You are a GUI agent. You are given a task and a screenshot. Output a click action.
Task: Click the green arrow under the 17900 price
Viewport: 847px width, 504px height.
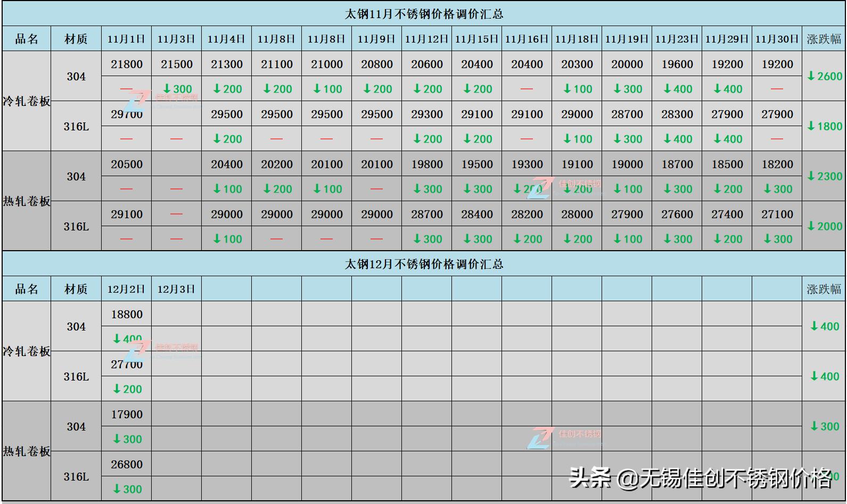117,439
